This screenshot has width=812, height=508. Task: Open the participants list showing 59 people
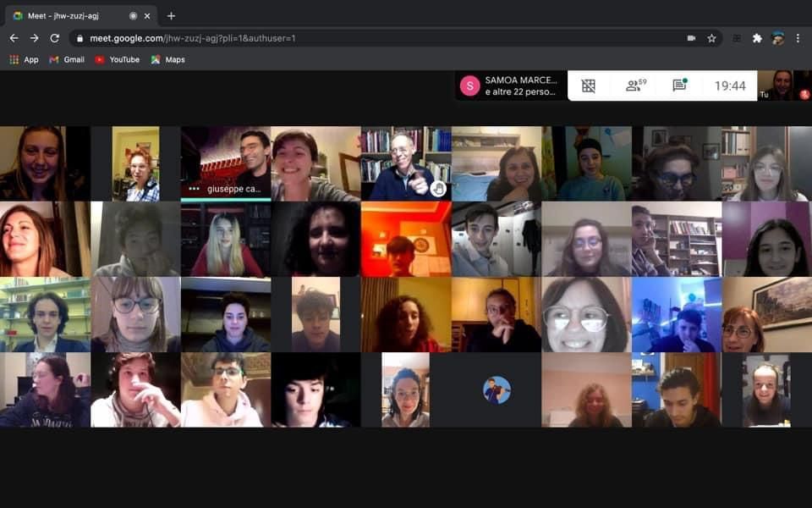635,86
